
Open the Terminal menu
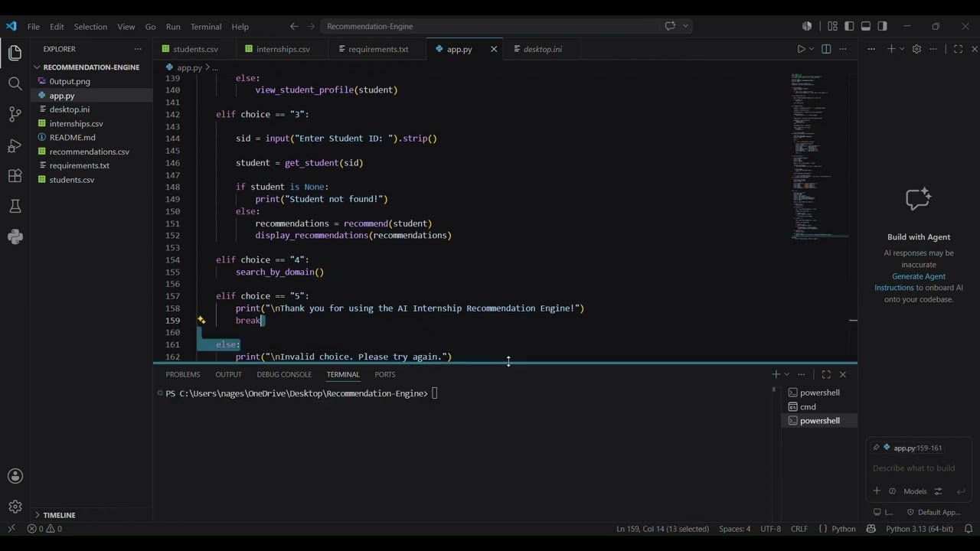206,26
